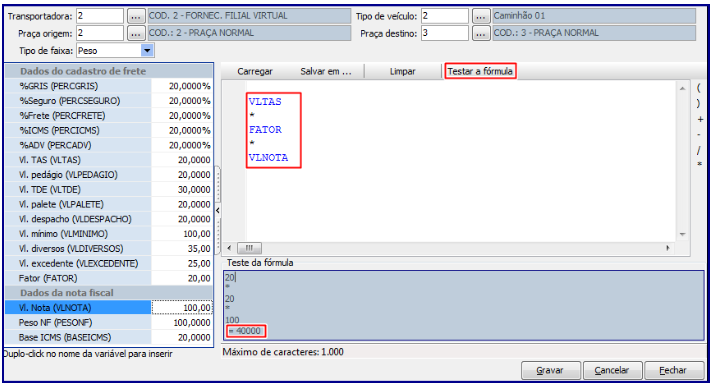
Task: Click the Dados do cadastro de frete header
Action: (108, 71)
